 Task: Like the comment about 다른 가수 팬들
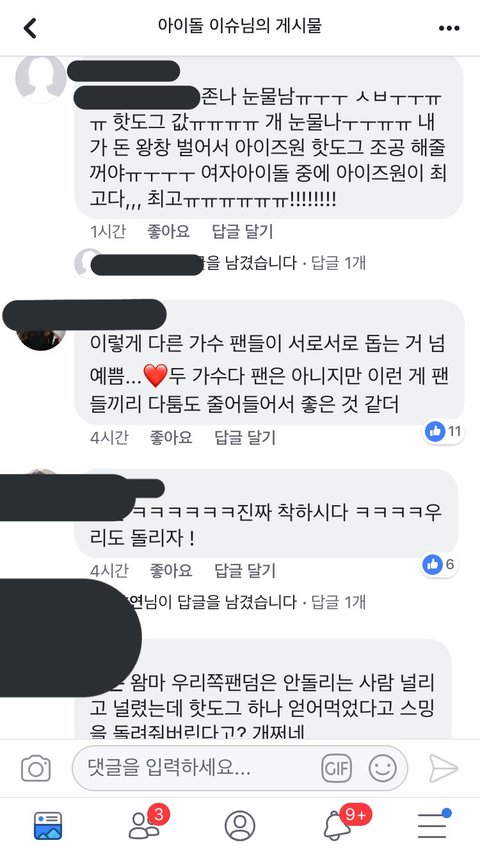(x=171, y=437)
